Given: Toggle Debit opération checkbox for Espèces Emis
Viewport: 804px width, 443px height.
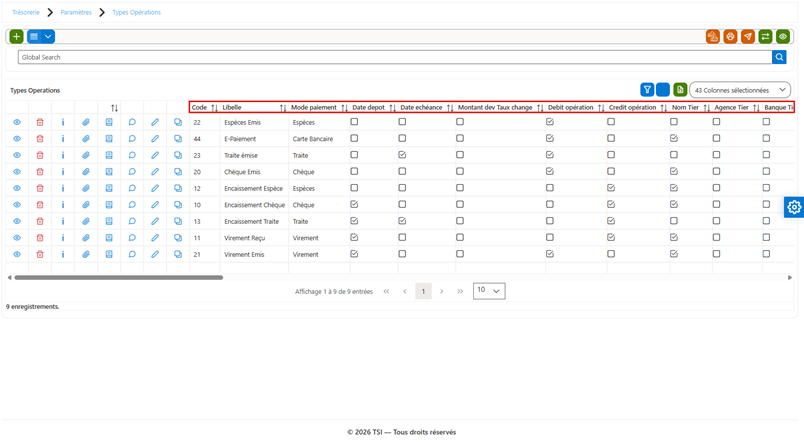Looking at the screenshot, I should 550,122.
